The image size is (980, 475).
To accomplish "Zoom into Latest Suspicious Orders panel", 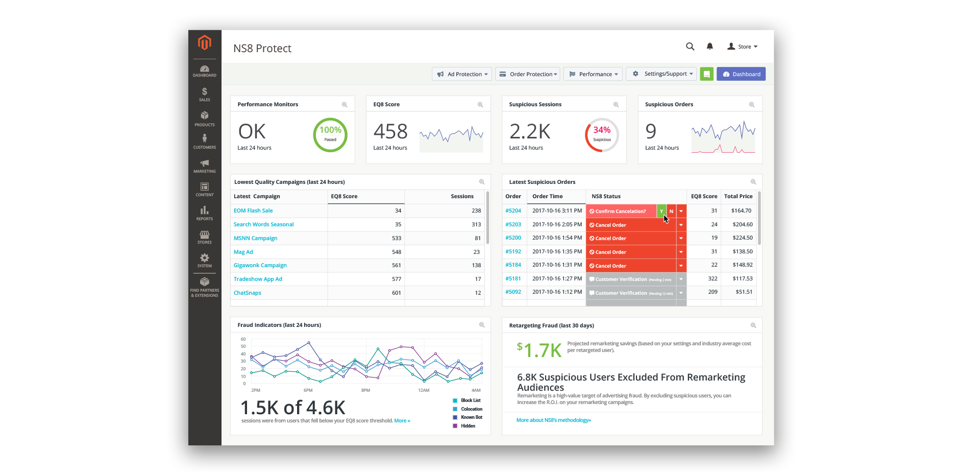I will [753, 182].
